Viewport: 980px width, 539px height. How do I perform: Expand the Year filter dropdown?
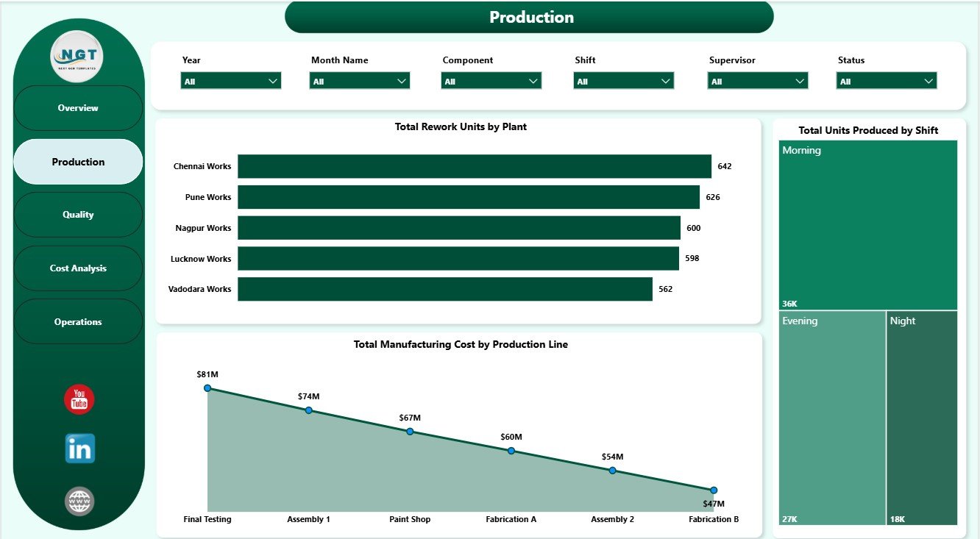pyautogui.click(x=231, y=81)
